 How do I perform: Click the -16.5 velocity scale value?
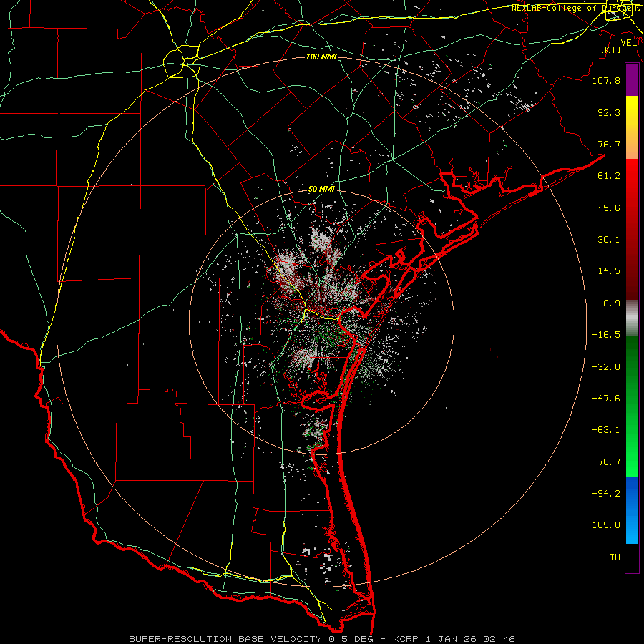pos(606,335)
